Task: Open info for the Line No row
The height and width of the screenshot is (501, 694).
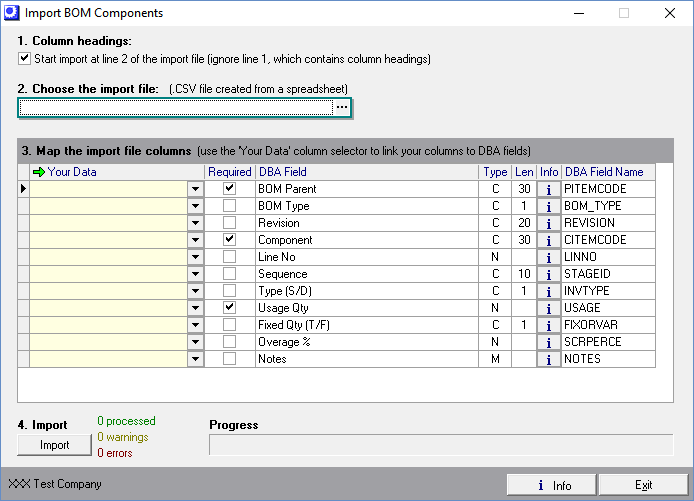Action: tap(549, 257)
